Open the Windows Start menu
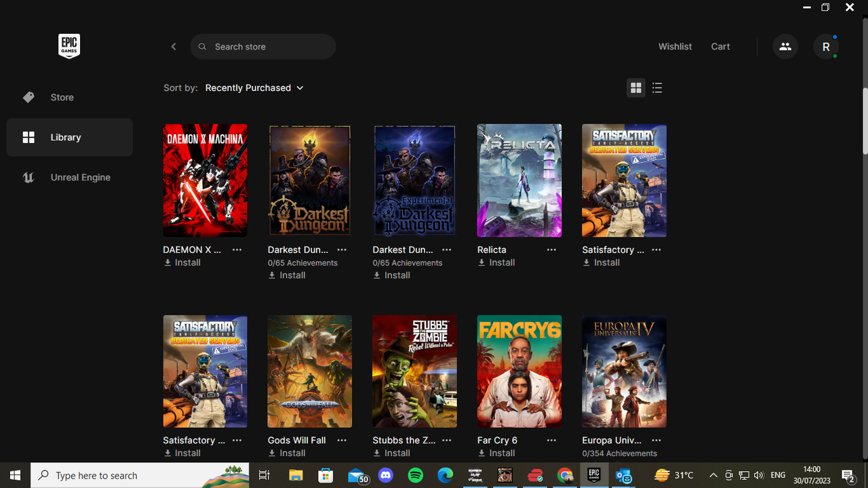 pyautogui.click(x=15, y=475)
